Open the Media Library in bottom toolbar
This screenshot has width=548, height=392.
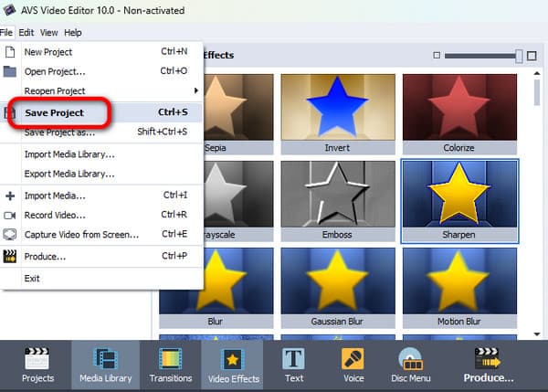pos(106,365)
